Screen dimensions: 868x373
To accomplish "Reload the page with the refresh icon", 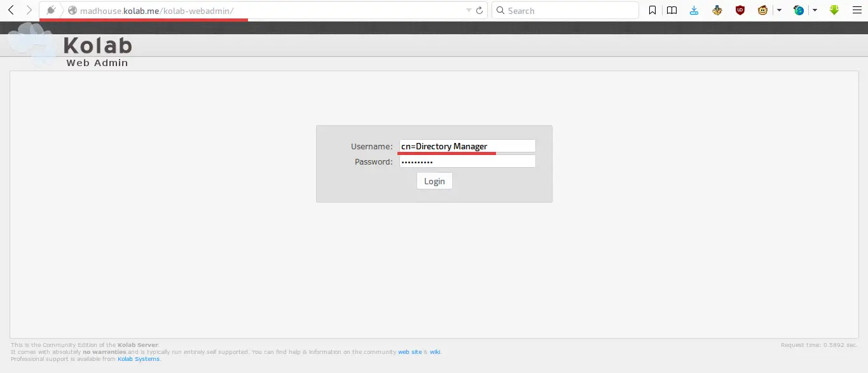I will tap(480, 11).
